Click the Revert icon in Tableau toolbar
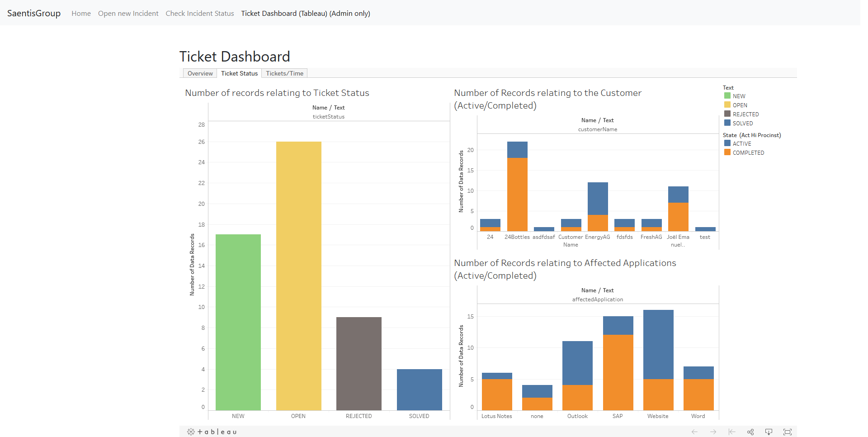The height and width of the screenshot is (437, 868). (x=732, y=432)
